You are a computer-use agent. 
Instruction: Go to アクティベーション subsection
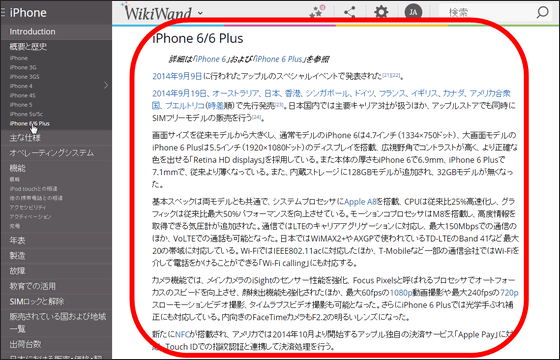pyautogui.click(x=30, y=216)
